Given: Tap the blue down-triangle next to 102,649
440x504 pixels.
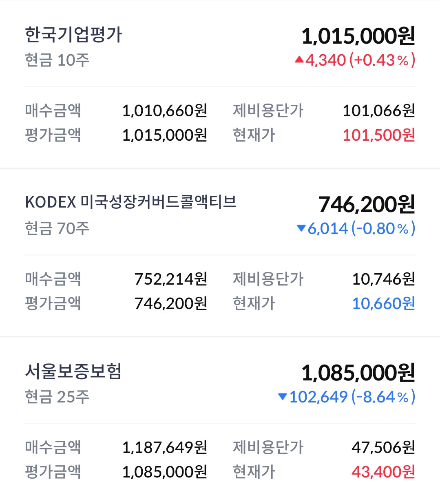Looking at the screenshot, I should 283,396.
